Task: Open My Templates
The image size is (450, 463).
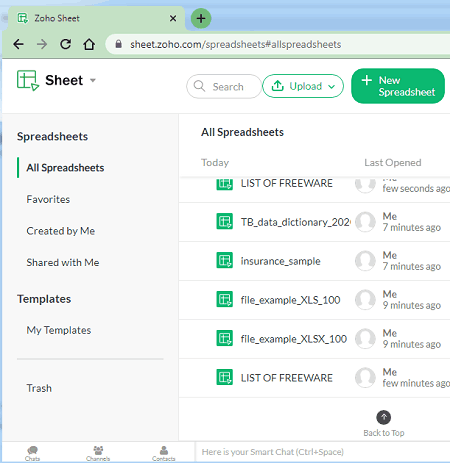Action: (59, 330)
